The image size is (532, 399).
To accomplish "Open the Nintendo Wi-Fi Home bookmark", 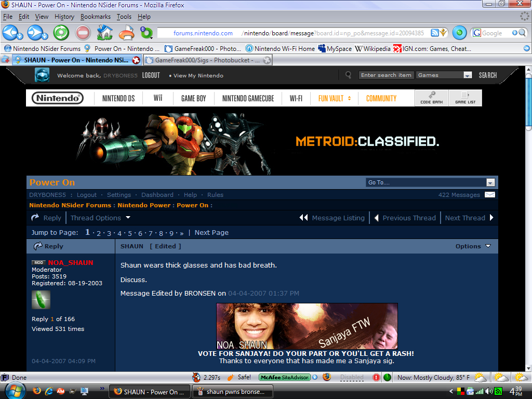I will pyautogui.click(x=280, y=48).
